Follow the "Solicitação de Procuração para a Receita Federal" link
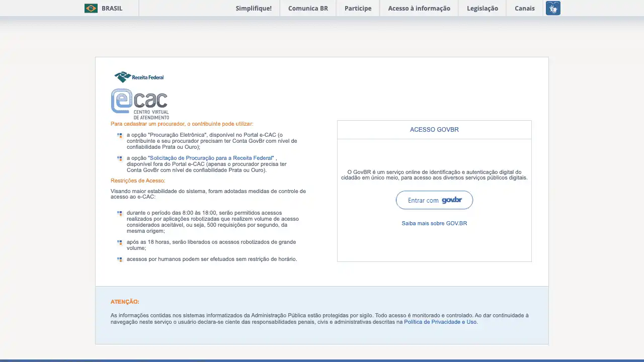The width and height of the screenshot is (644, 362). click(211, 158)
